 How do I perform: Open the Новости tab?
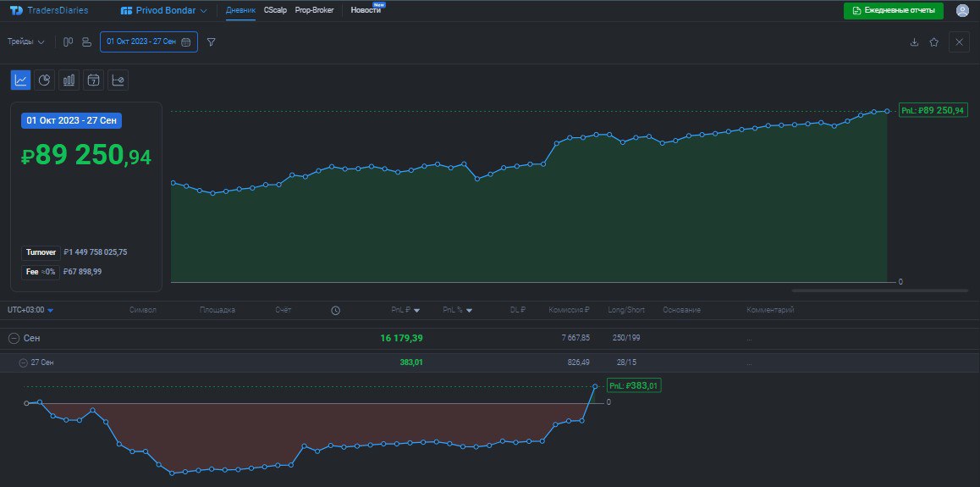coord(366,11)
